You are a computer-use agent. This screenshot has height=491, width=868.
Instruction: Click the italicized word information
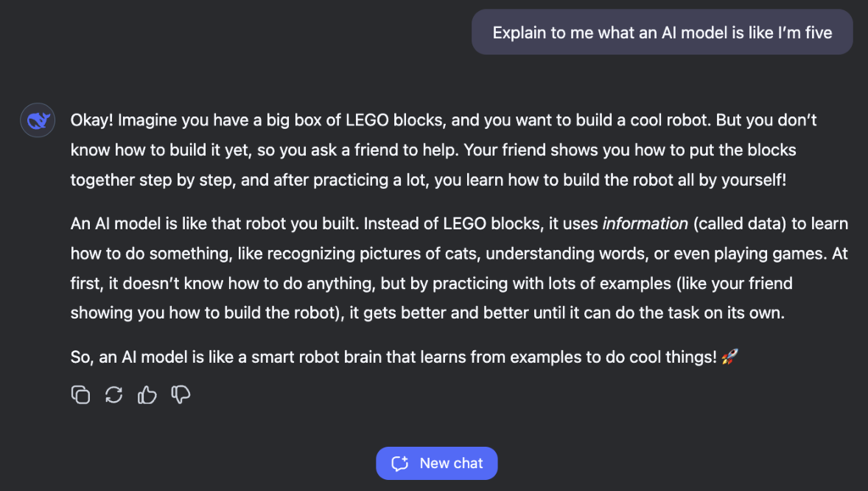pyautogui.click(x=646, y=223)
